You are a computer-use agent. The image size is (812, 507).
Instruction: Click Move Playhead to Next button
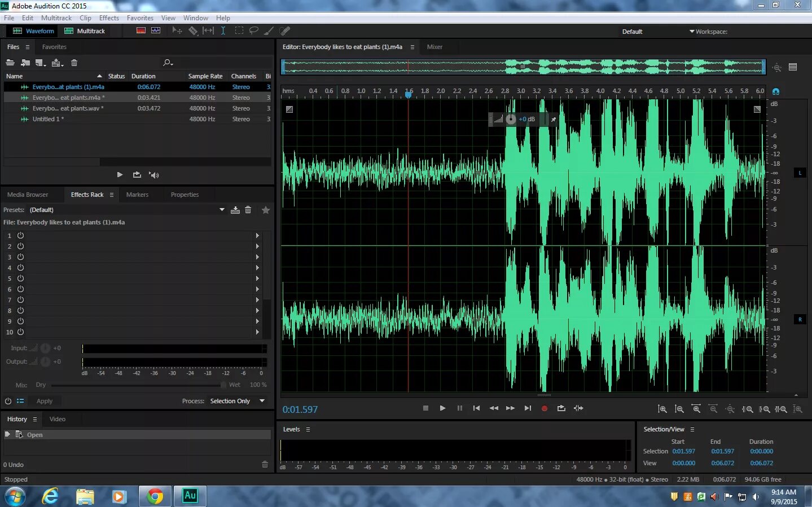tap(528, 408)
